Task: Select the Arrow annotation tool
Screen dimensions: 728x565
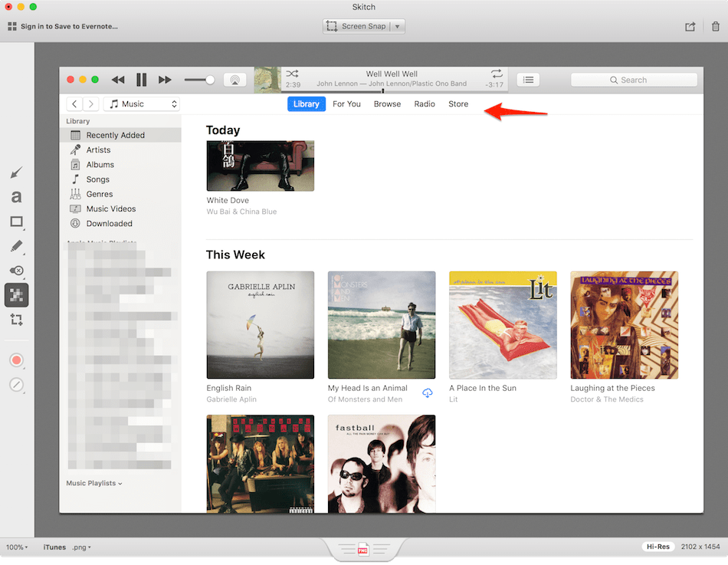Action: click(16, 172)
